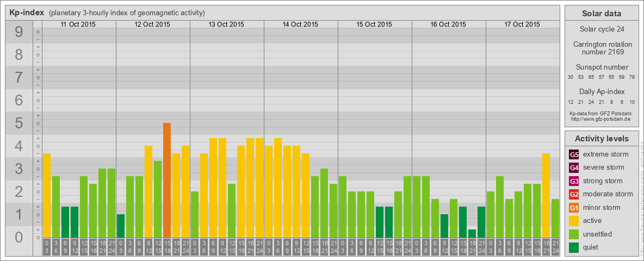Click the 'Sunspot number' label

(x=602, y=67)
